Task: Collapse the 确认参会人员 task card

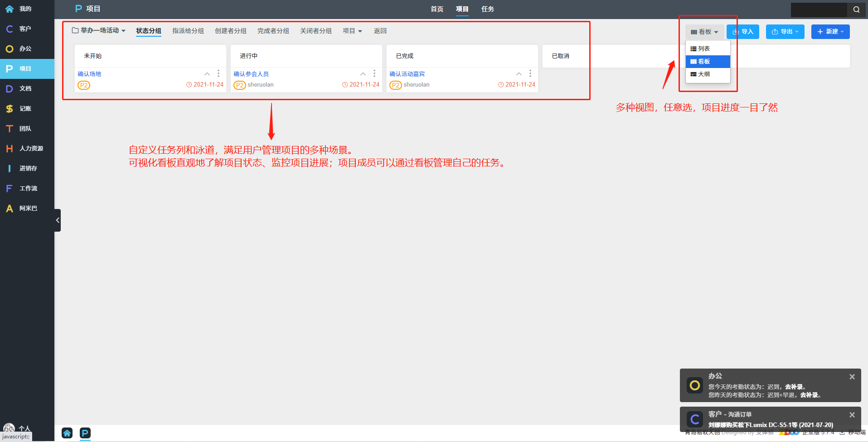Action: coord(363,74)
